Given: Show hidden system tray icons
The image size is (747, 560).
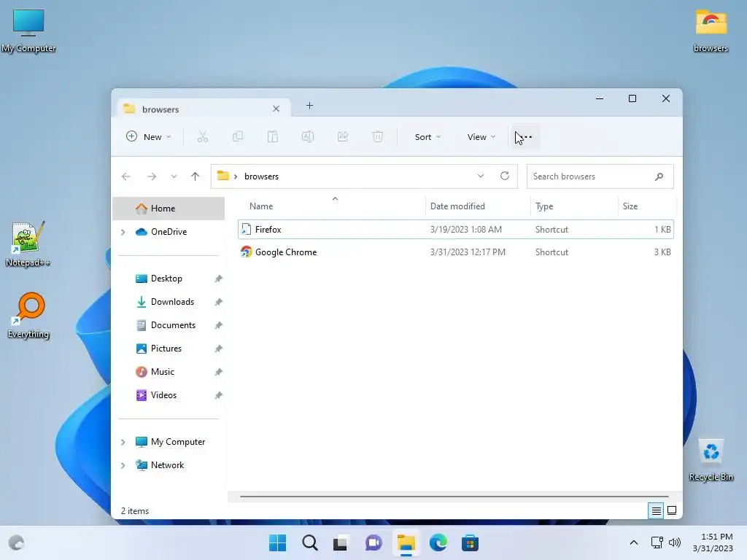Looking at the screenshot, I should [634, 542].
